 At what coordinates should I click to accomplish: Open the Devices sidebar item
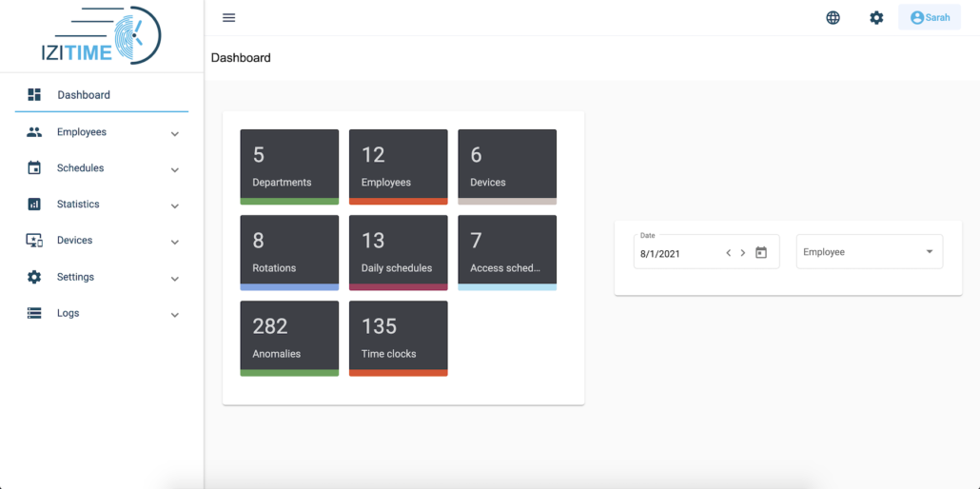click(x=102, y=240)
